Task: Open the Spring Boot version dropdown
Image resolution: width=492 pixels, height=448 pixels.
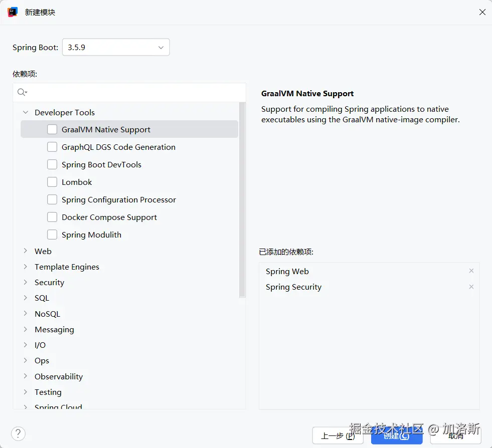Action: 116,47
